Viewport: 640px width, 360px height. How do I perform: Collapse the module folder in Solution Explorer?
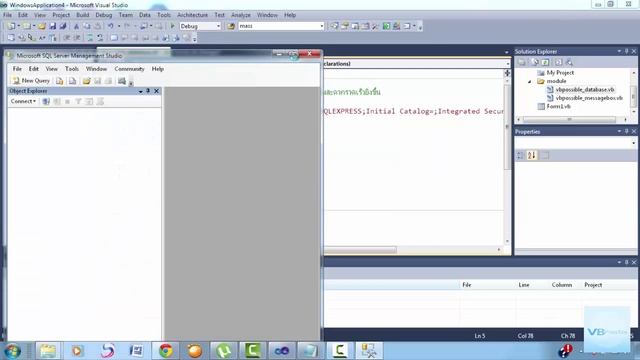pos(529,82)
